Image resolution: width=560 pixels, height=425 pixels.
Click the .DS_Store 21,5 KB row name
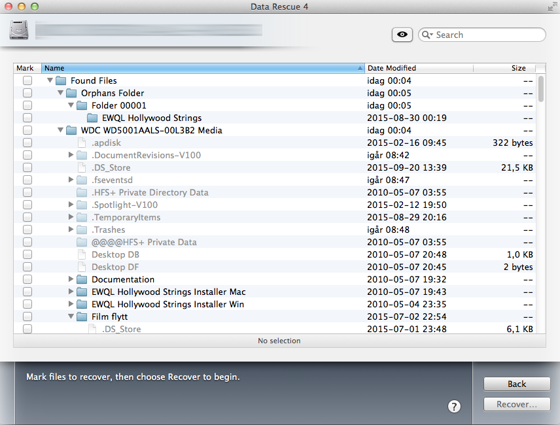click(x=111, y=168)
